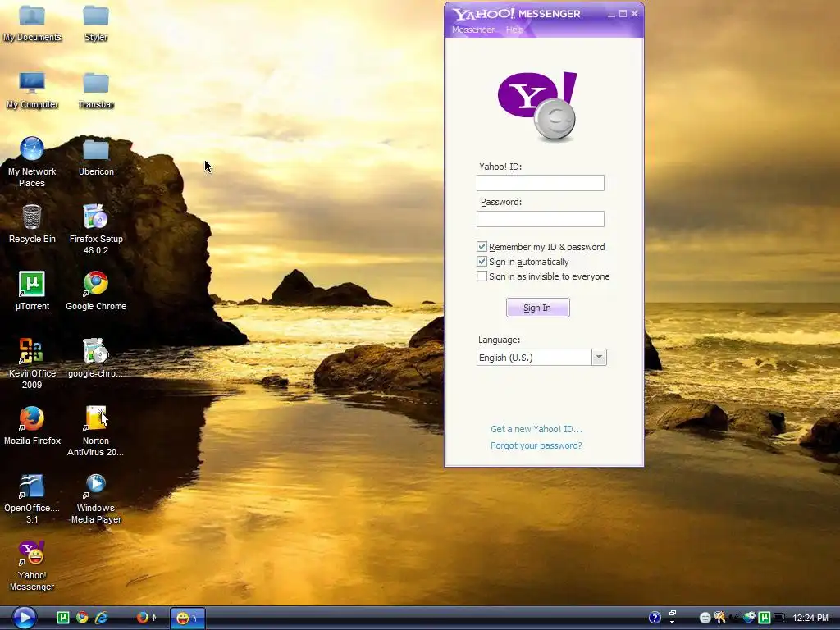The width and height of the screenshot is (840, 630).
Task: Enable Sign in as invisible to everyone
Action: 482,276
